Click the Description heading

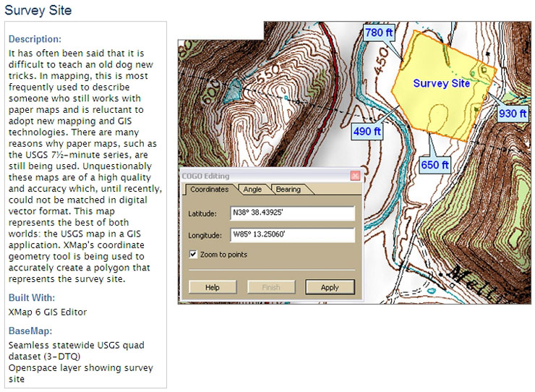pos(35,39)
